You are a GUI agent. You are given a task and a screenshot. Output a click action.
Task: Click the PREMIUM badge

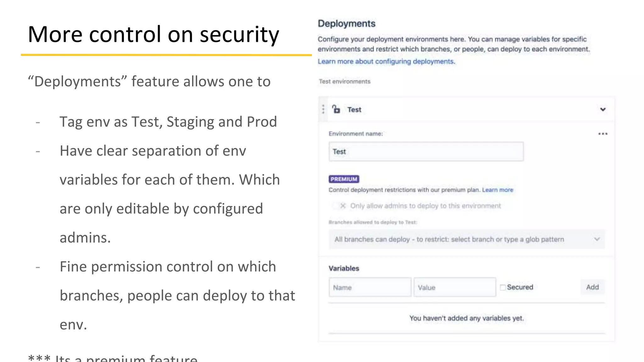point(344,179)
